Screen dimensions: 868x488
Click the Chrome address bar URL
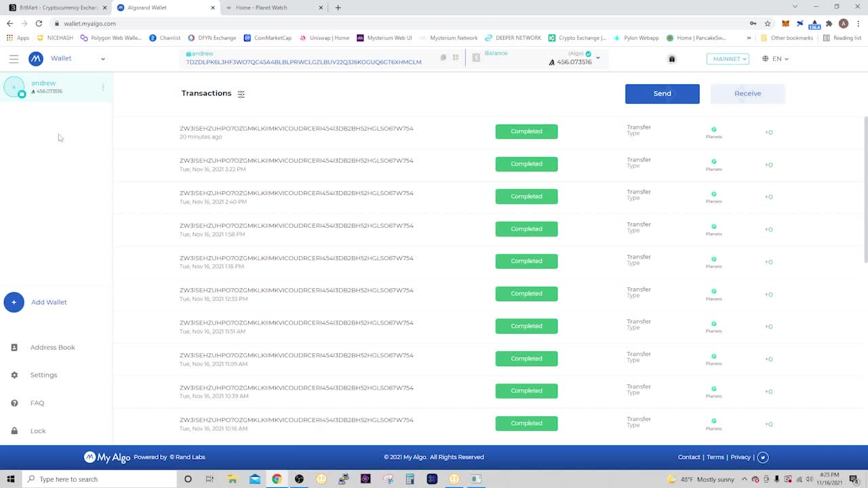point(90,23)
